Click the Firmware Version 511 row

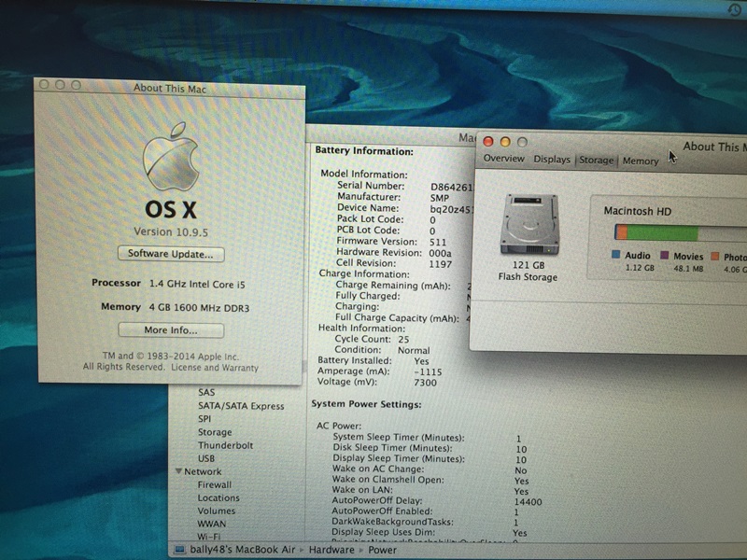point(391,242)
